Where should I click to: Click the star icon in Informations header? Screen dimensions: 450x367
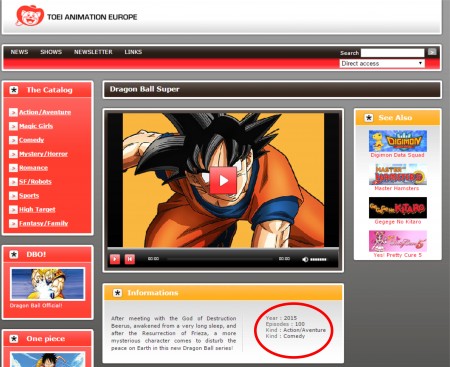pyautogui.click(x=117, y=293)
